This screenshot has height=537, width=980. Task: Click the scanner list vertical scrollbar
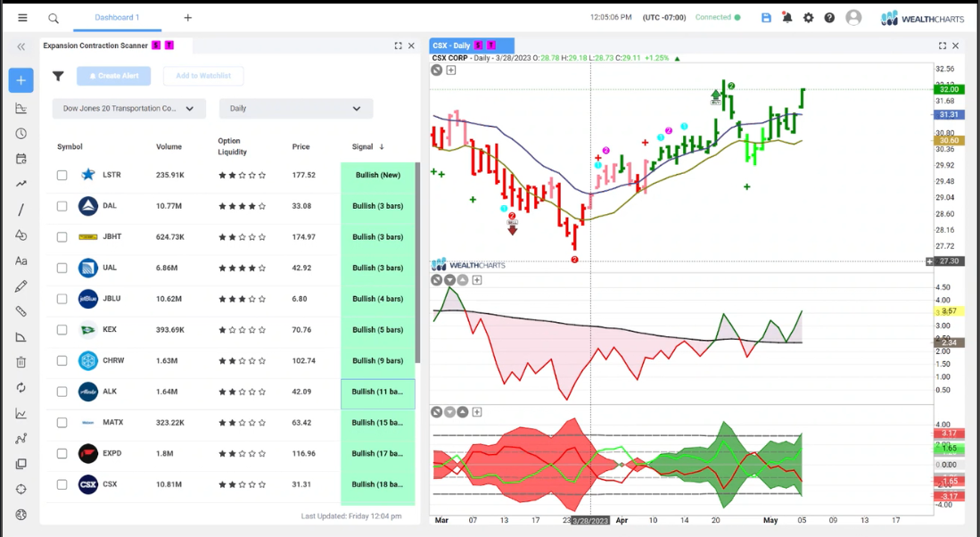[x=417, y=262]
